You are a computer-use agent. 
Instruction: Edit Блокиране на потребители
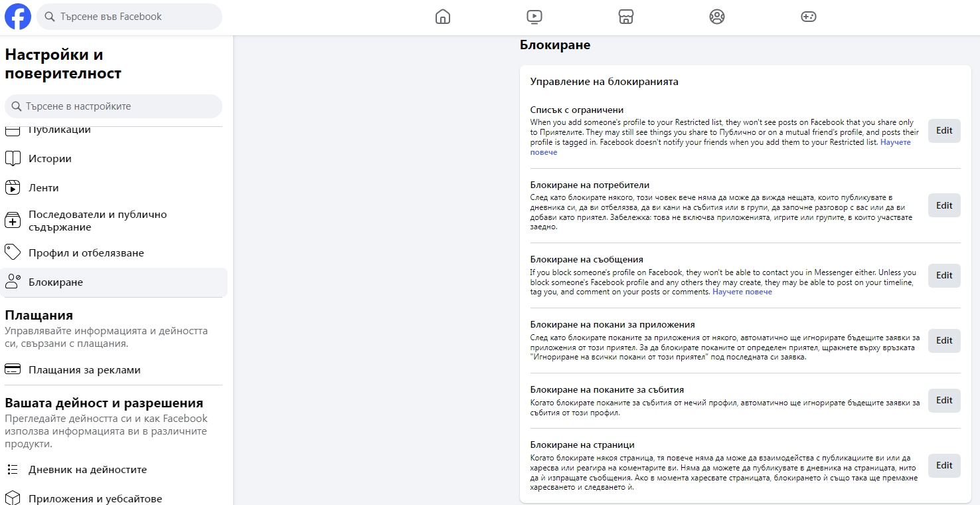[943, 206]
